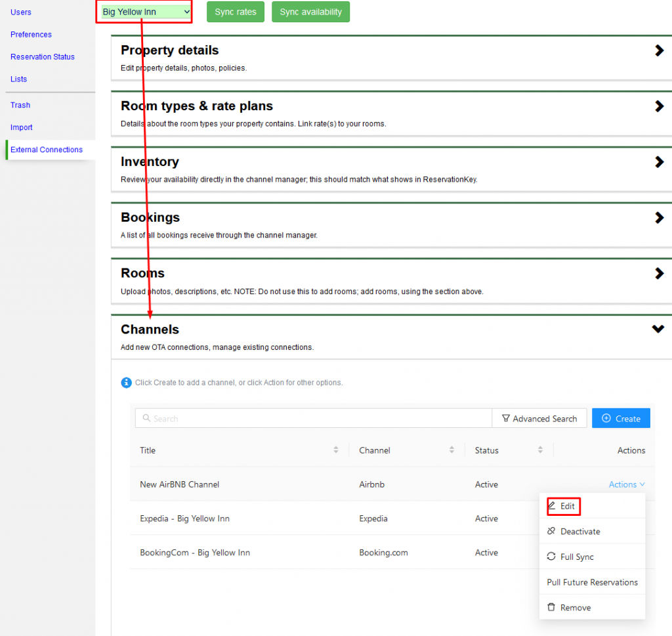Viewport: 672px width, 636px height.
Task: Expand the Room types & rate plans chevron
Action: coord(659,106)
